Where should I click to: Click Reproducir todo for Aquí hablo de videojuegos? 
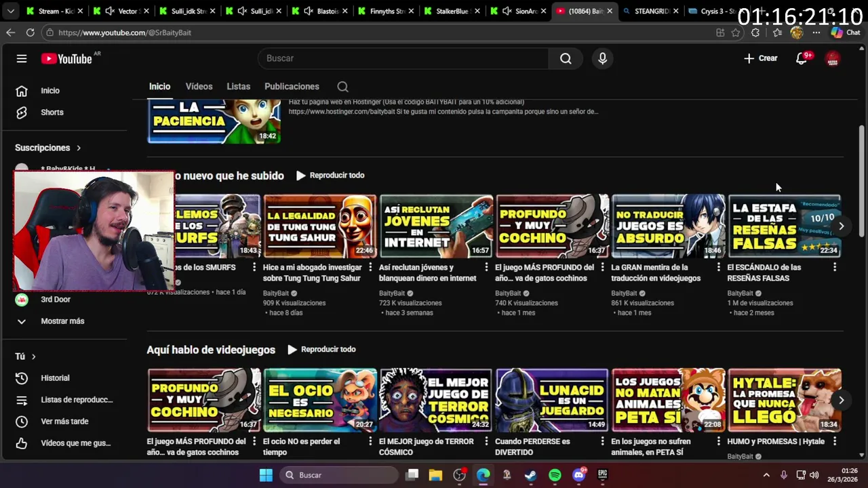point(321,350)
